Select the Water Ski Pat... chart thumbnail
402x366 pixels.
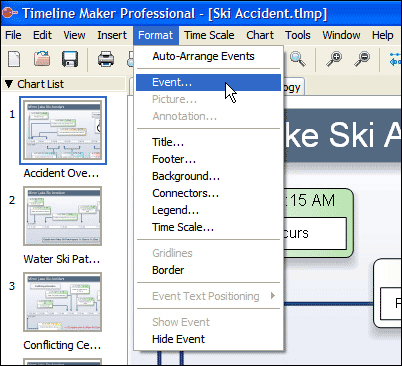(63, 216)
